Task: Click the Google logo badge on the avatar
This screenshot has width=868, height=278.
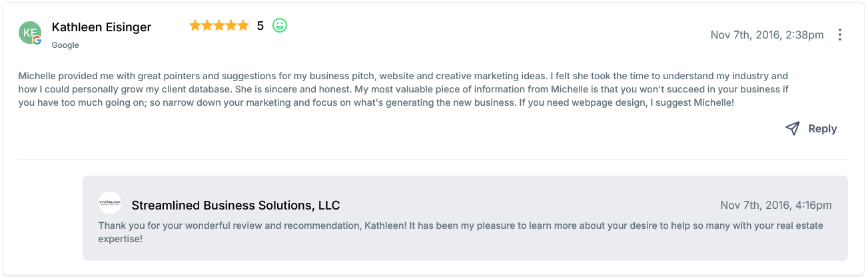Action: [x=37, y=41]
